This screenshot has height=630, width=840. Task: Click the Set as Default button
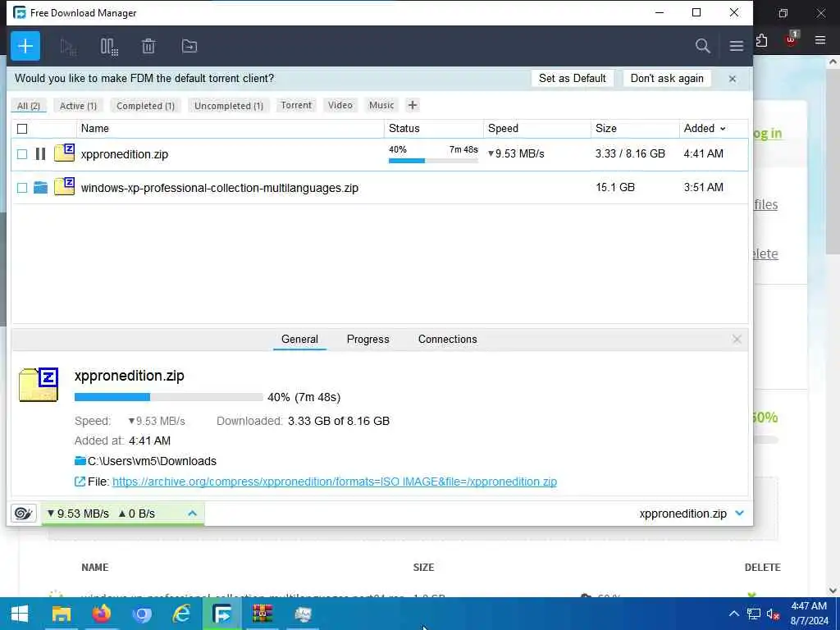click(x=572, y=78)
